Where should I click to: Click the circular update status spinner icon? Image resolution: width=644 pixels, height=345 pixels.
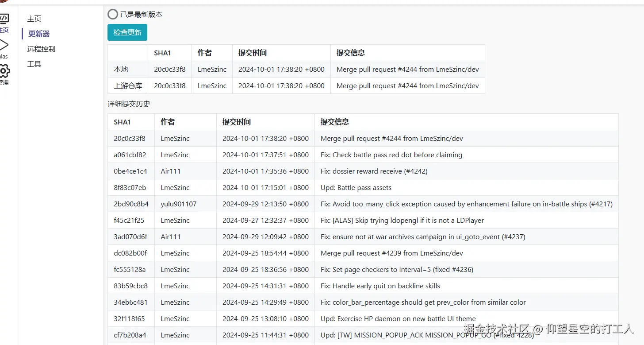point(113,14)
